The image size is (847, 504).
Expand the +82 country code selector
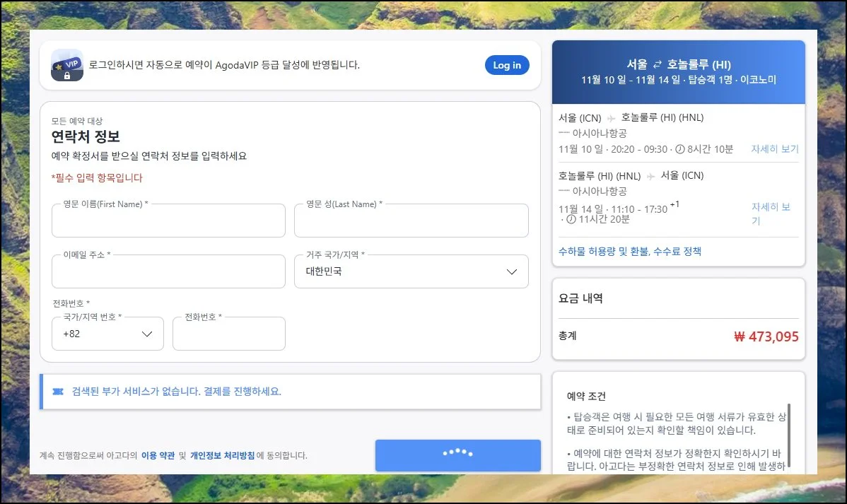point(108,334)
